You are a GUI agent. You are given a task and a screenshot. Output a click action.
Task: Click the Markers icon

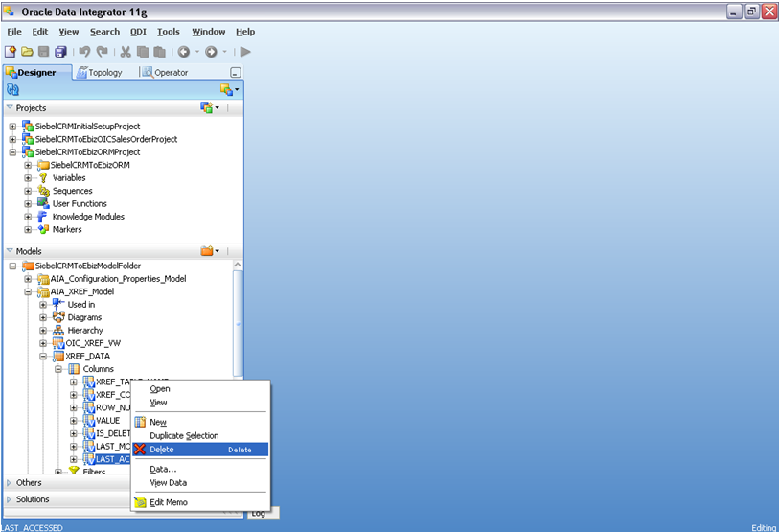tap(44, 230)
